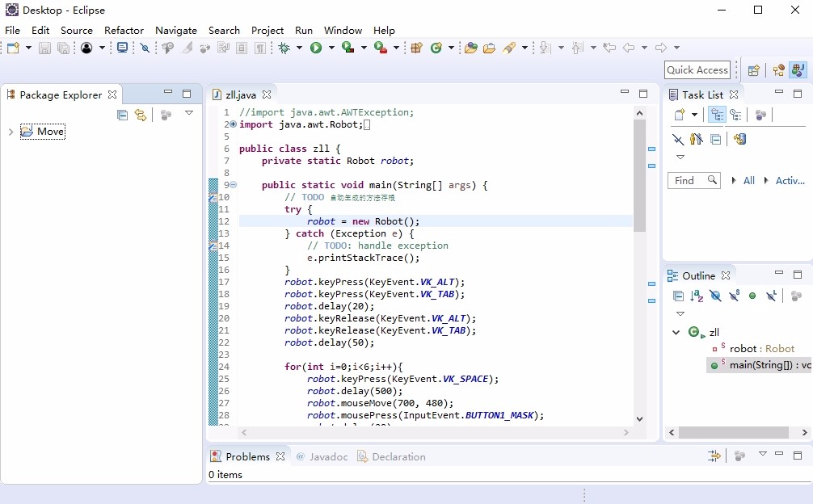The image size is (813, 504).
Task: Click the Activate task link
Action: (790, 181)
